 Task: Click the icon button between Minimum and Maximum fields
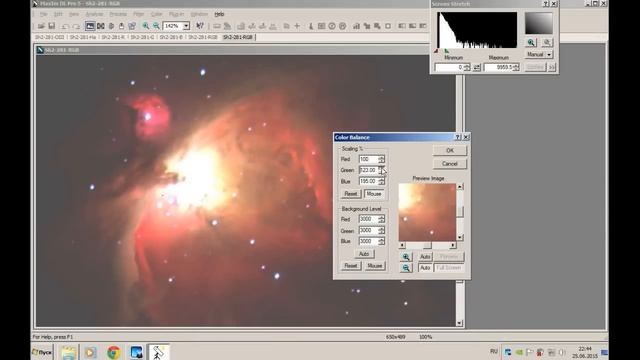click(x=477, y=67)
